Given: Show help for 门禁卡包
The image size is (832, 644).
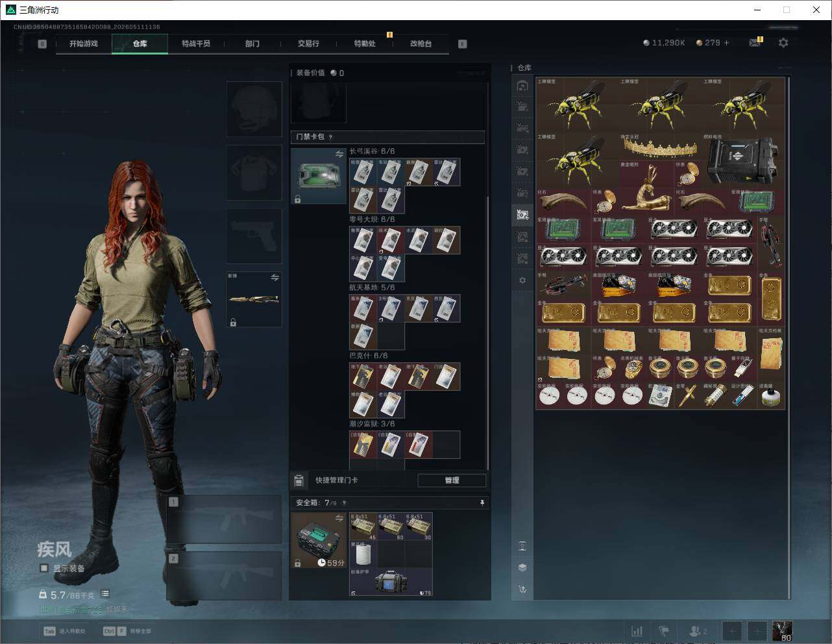Looking at the screenshot, I should click(331, 137).
